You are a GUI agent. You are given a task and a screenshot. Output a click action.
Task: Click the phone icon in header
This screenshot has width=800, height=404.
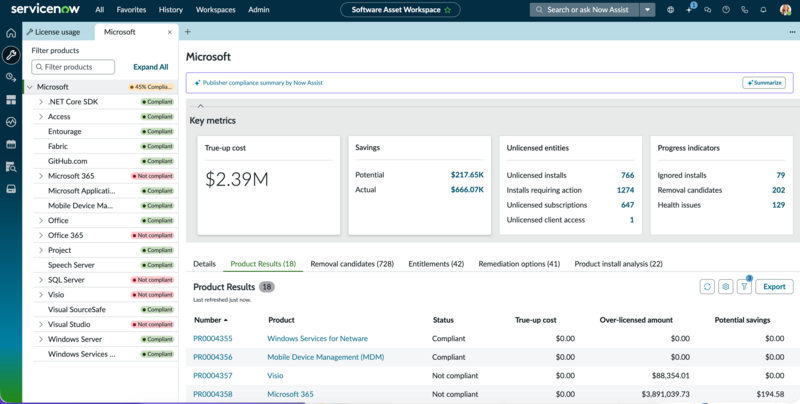(x=745, y=10)
